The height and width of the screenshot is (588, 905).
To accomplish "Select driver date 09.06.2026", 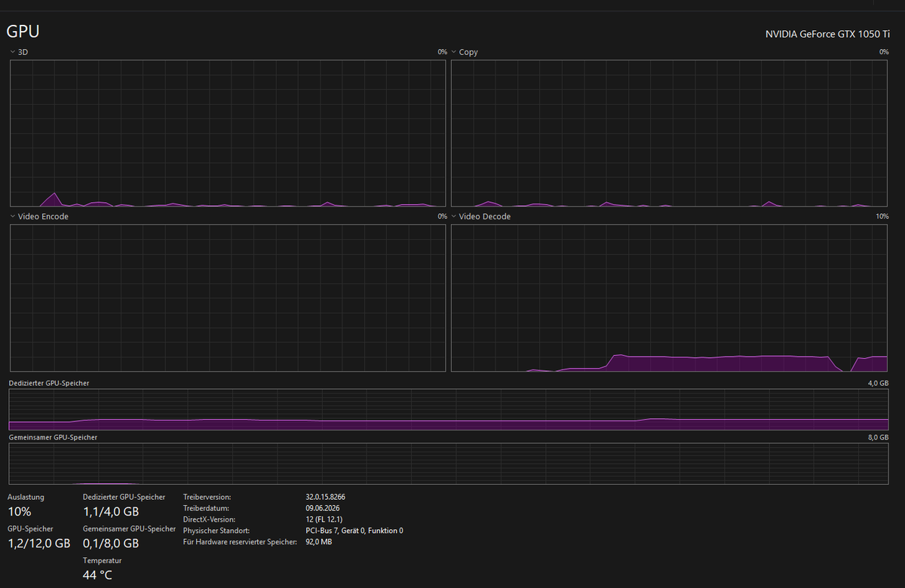I will pyautogui.click(x=321, y=508).
